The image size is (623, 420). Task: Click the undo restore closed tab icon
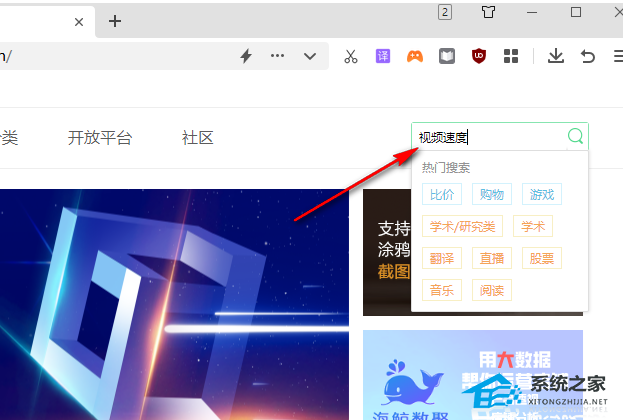588,56
